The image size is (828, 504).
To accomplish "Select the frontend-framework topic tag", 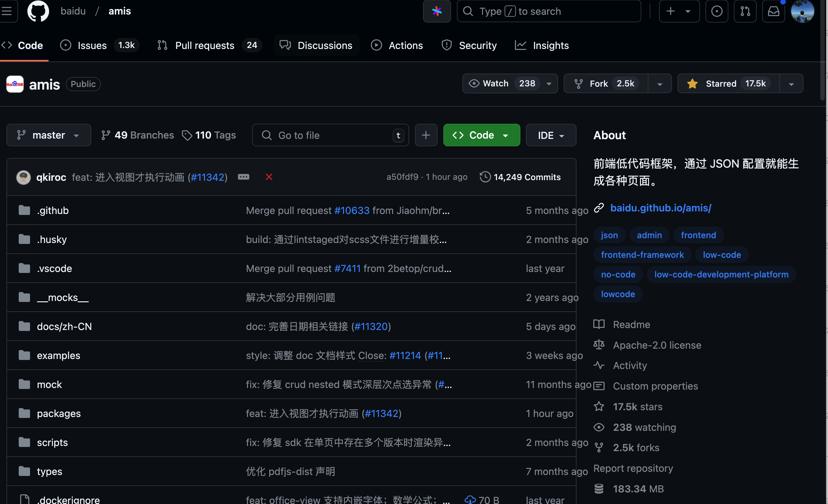I will pos(642,255).
